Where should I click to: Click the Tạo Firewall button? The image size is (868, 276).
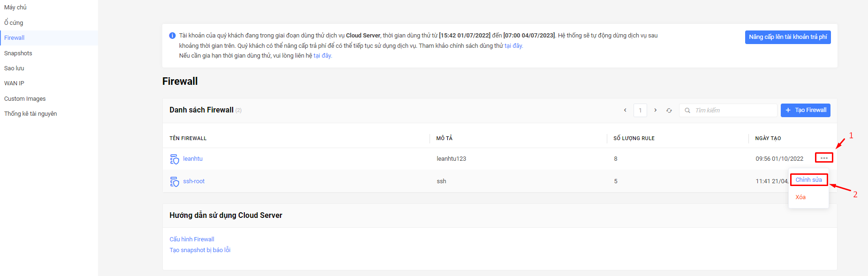(806, 110)
